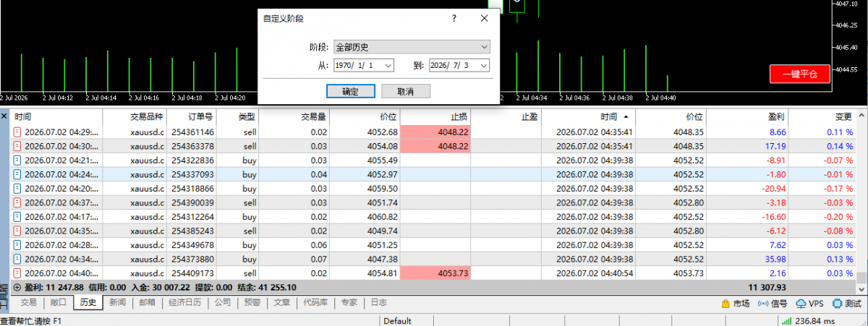Screen dimensions: 868x326
Task: Click the buy deal icon for order 254322836
Action: [x=18, y=160]
